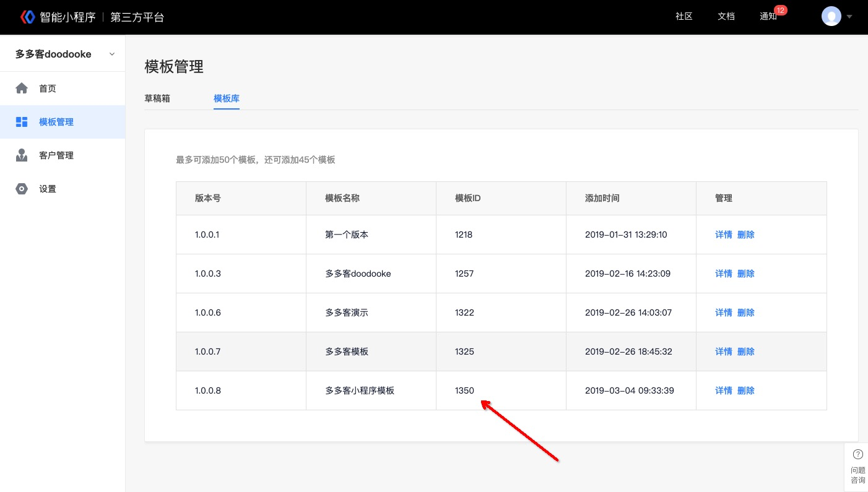The width and height of the screenshot is (868, 492).
Task: Click template ID 1322
Action: (x=464, y=313)
